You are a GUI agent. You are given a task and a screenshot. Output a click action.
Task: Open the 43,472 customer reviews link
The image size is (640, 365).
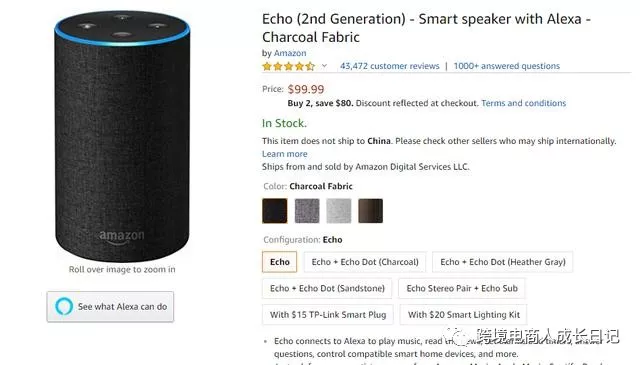coord(390,66)
